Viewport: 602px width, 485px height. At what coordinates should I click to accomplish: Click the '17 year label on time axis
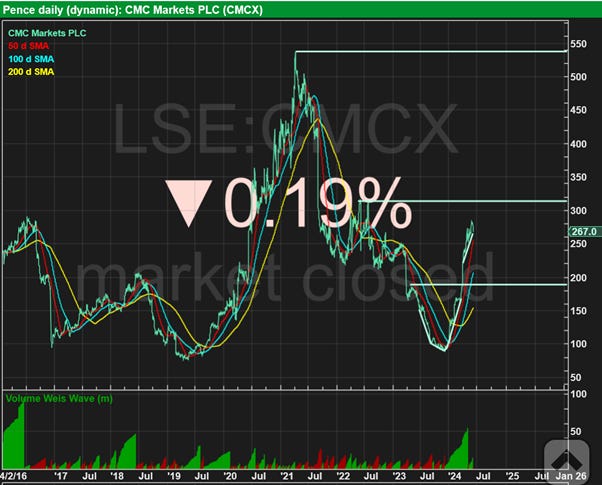[61, 476]
